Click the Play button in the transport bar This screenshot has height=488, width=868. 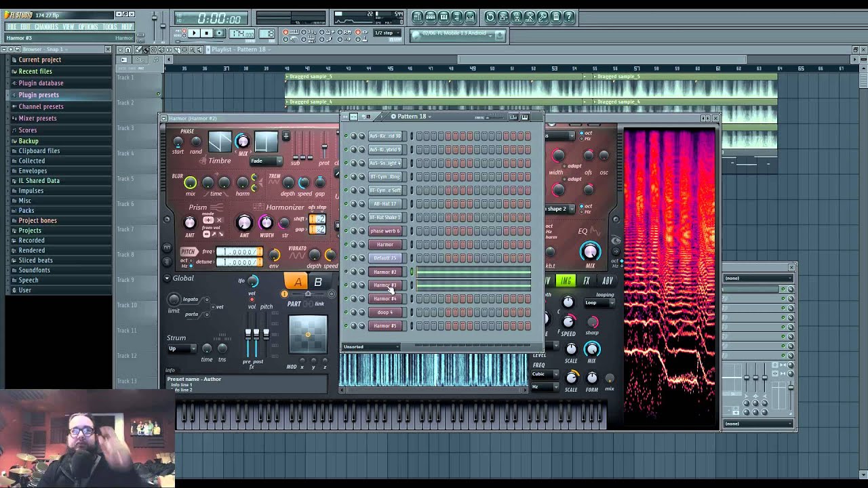[194, 33]
